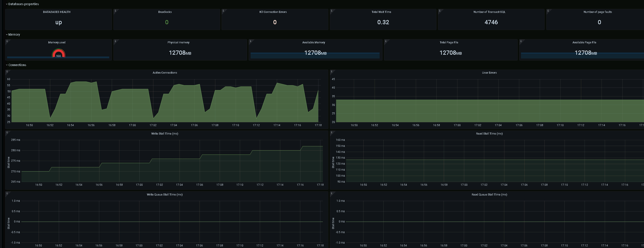Open the Kill Connection Errors title menu
Image resolution: width=644 pixels, height=248 pixels.
tap(273, 12)
